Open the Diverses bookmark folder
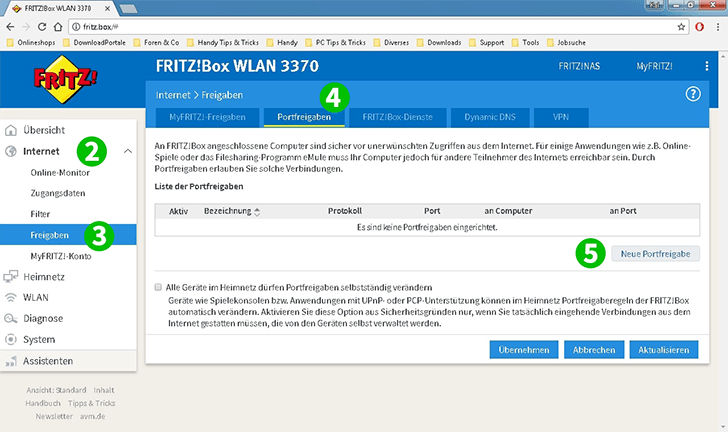This screenshot has height=432, width=728. [x=391, y=43]
